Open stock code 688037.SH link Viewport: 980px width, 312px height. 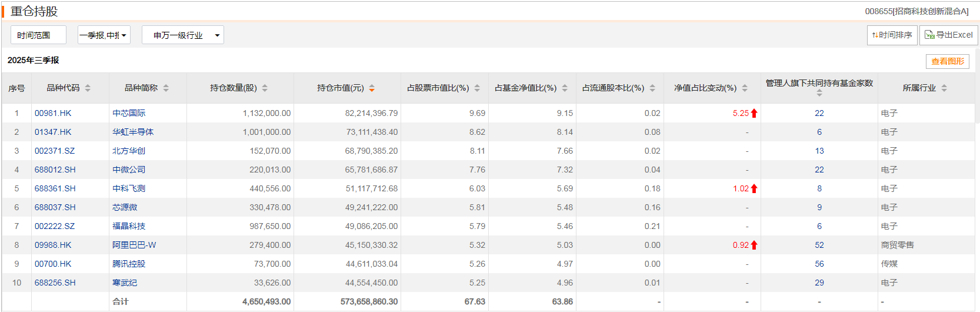pyautogui.click(x=55, y=208)
